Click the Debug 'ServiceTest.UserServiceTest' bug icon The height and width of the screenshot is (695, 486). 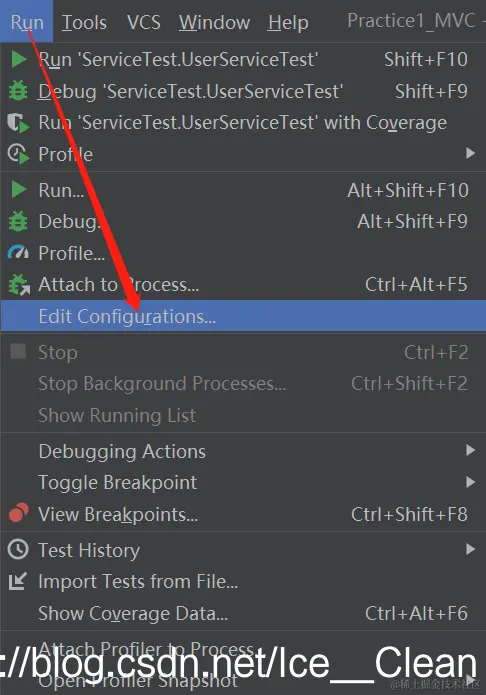pyautogui.click(x=18, y=91)
